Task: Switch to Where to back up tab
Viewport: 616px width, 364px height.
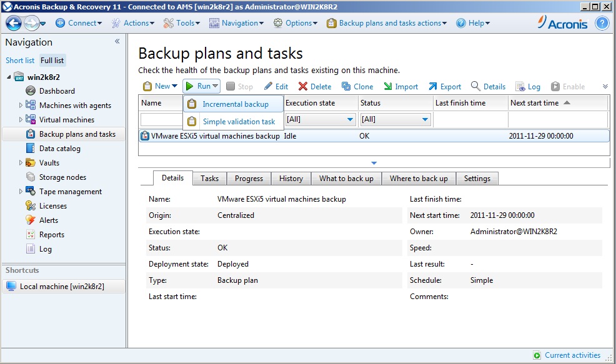Action: (419, 179)
